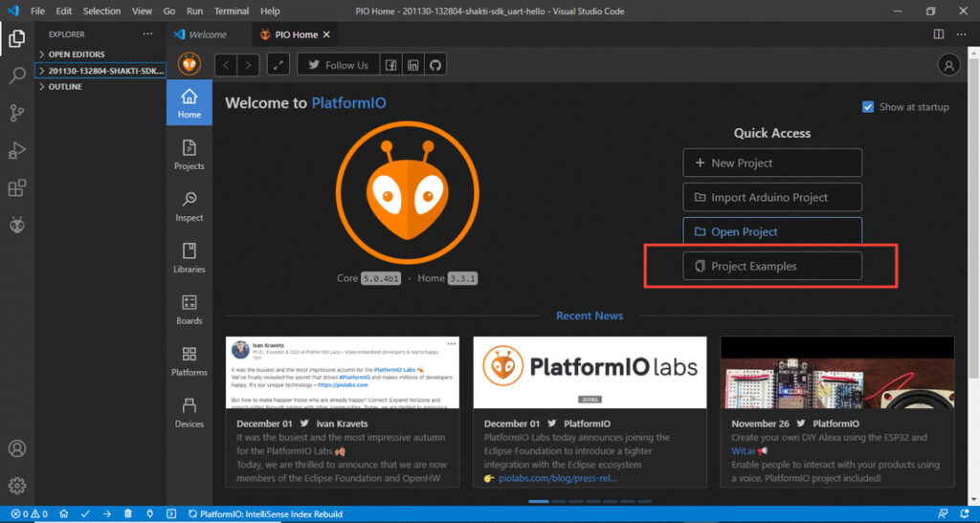The image size is (980, 523).
Task: Click the Follow Us Twitter button
Action: coord(338,65)
